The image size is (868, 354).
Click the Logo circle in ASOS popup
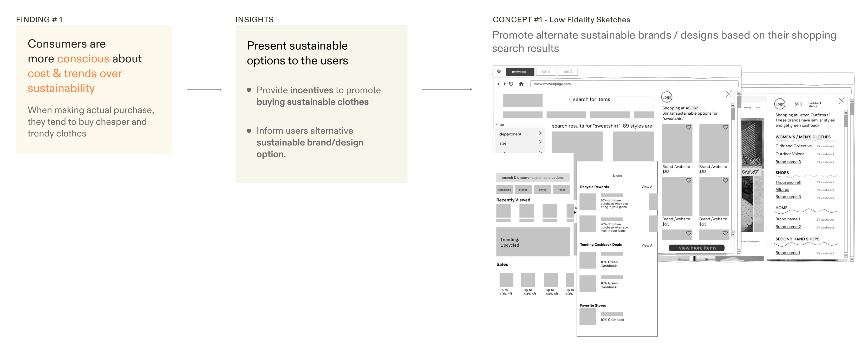tap(667, 97)
